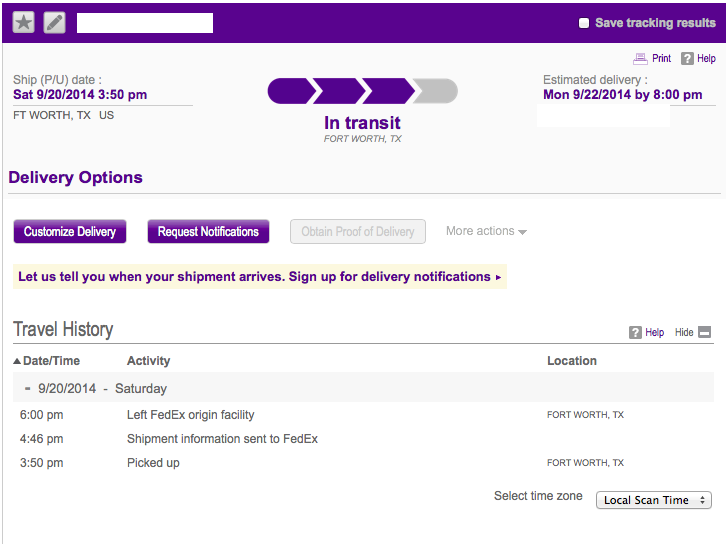Click the Customize Delivery button

point(70,231)
